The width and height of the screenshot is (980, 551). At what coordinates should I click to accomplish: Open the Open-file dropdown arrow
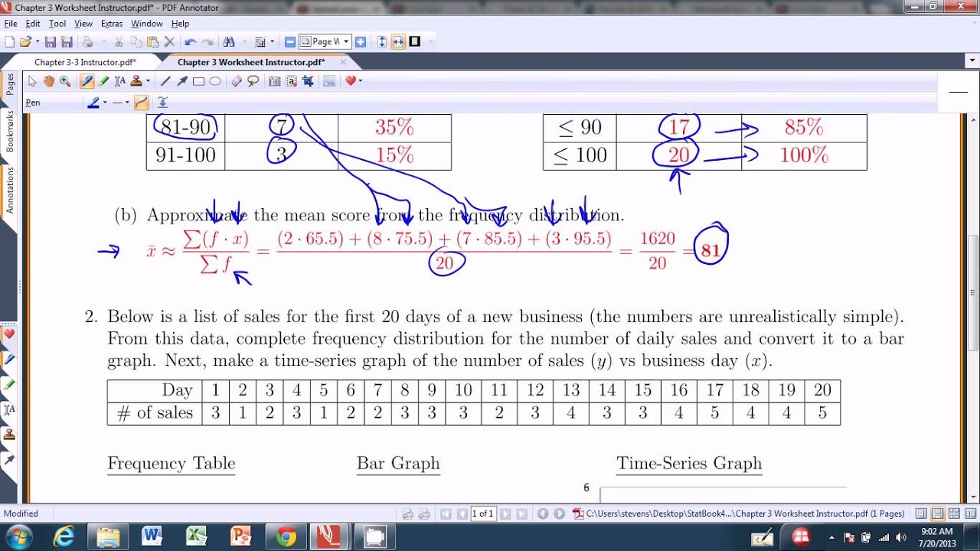pos(36,42)
